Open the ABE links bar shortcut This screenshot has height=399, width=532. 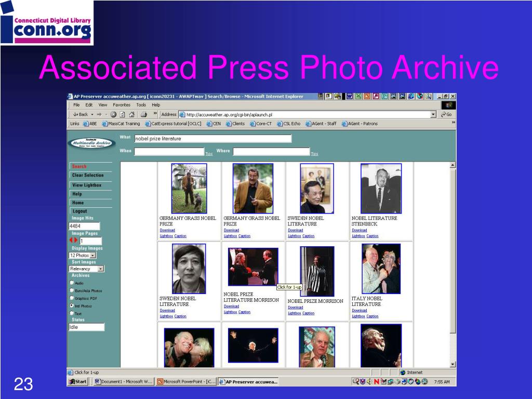[x=90, y=124]
